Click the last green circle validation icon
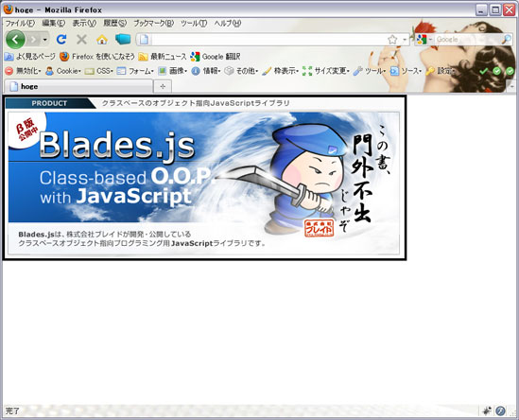The height and width of the screenshot is (420, 519). point(510,71)
